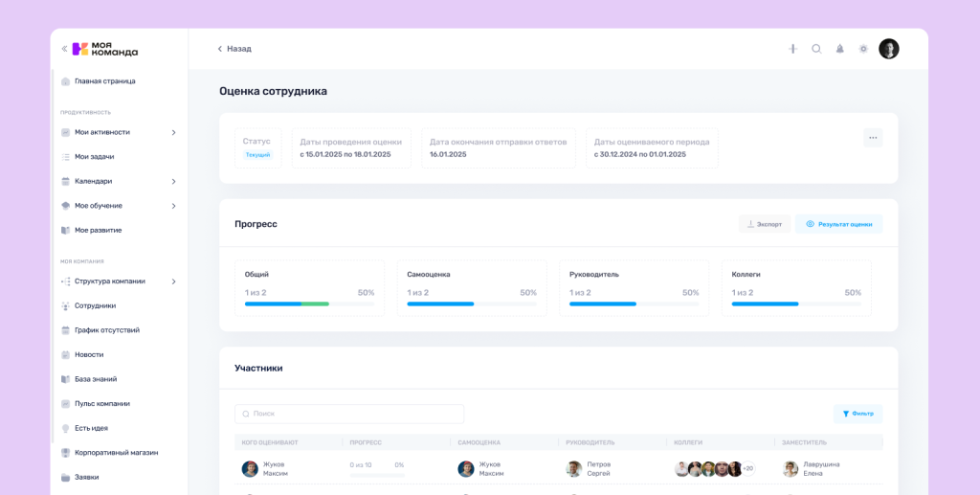Click the search magnifier icon in header
980x495 pixels.
point(816,49)
